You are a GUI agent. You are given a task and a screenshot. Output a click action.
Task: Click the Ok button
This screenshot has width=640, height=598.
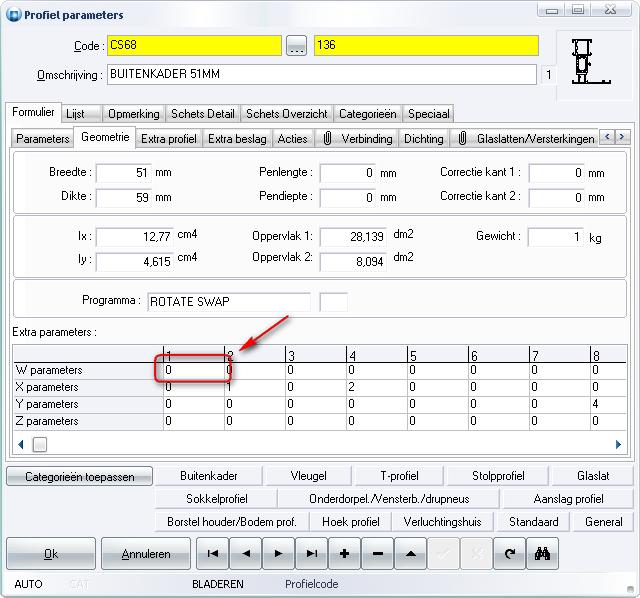(51, 554)
